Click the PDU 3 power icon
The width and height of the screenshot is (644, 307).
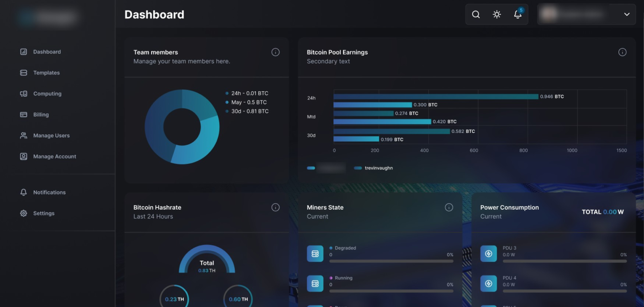tap(489, 254)
